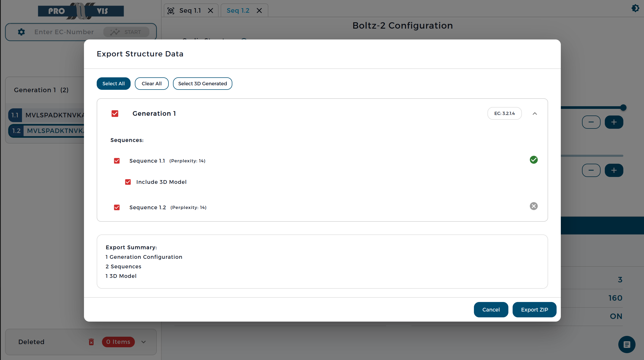
Task: Switch to the Seq 1.2 tab
Action: (238, 11)
